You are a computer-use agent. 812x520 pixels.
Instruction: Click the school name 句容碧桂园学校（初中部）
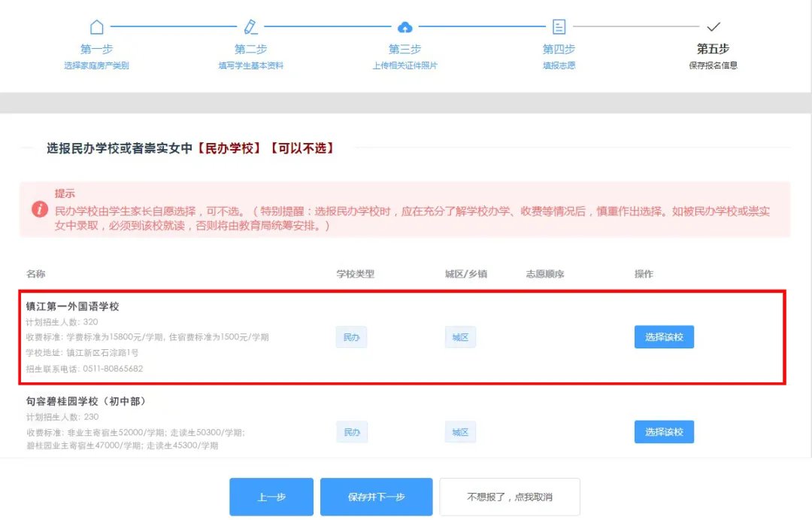[x=86, y=401]
